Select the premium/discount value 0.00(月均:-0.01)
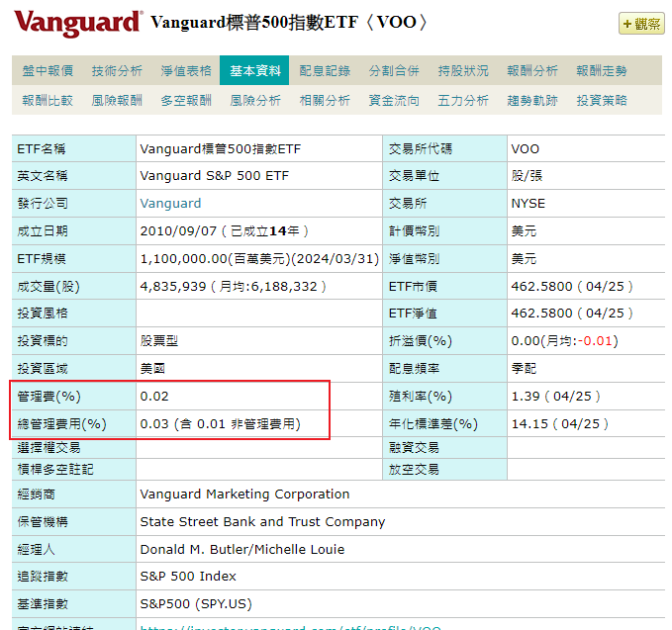Image resolution: width=672 pixels, height=630 pixels. tap(564, 341)
